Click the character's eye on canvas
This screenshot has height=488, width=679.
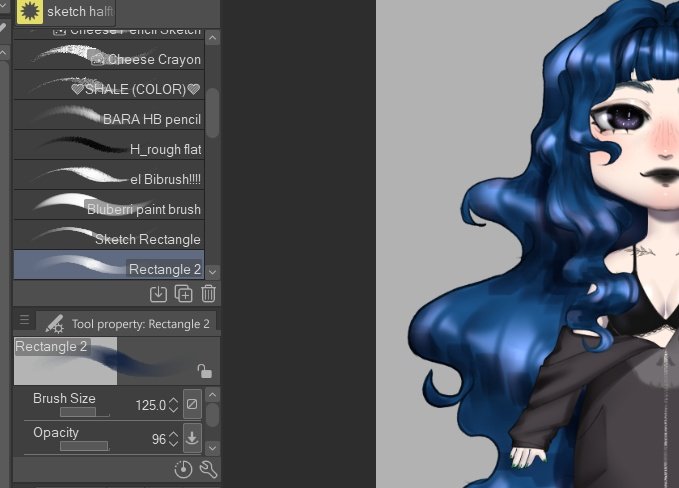(624, 117)
